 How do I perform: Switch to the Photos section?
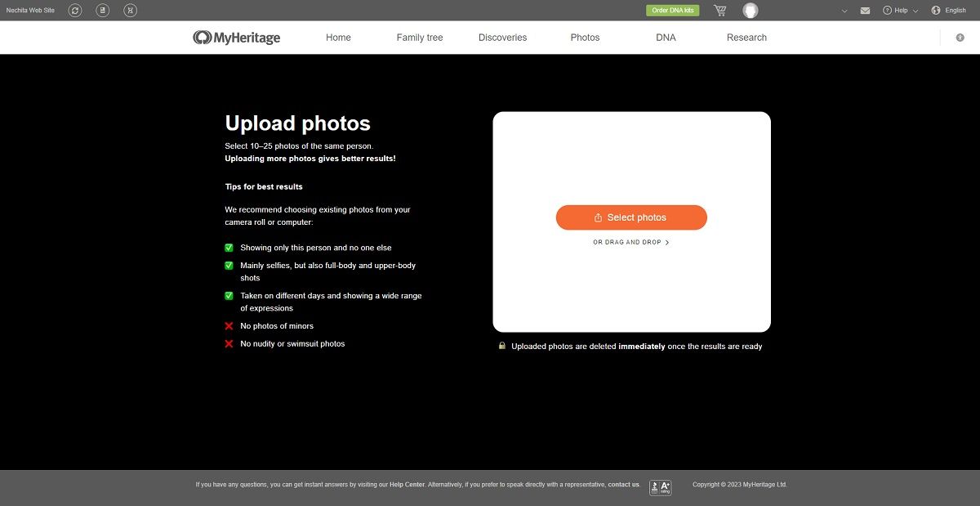pos(585,37)
